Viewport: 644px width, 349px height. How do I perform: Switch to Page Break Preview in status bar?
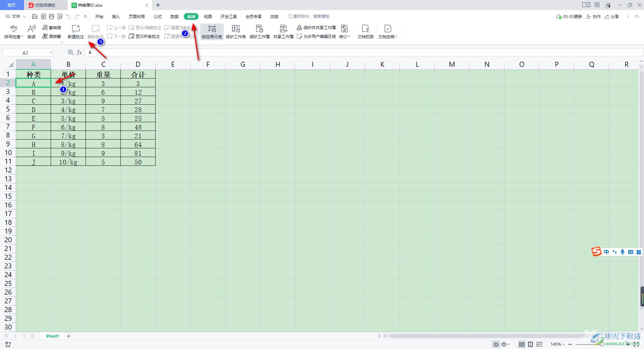coord(539,344)
